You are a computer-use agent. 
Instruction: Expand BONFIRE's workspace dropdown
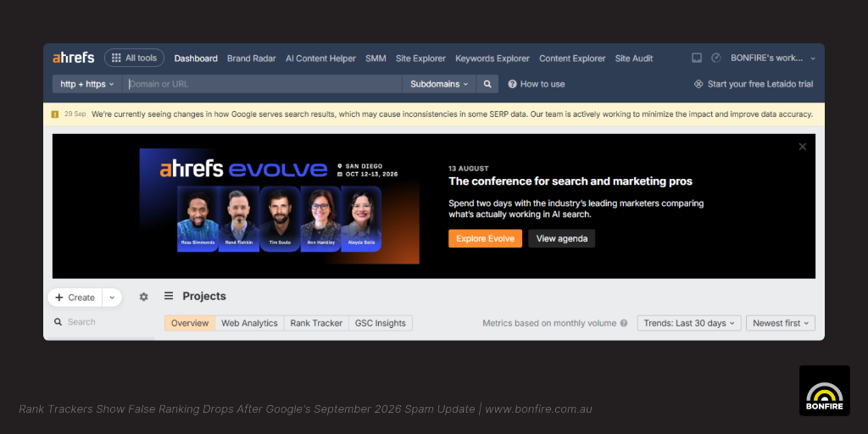[773, 58]
